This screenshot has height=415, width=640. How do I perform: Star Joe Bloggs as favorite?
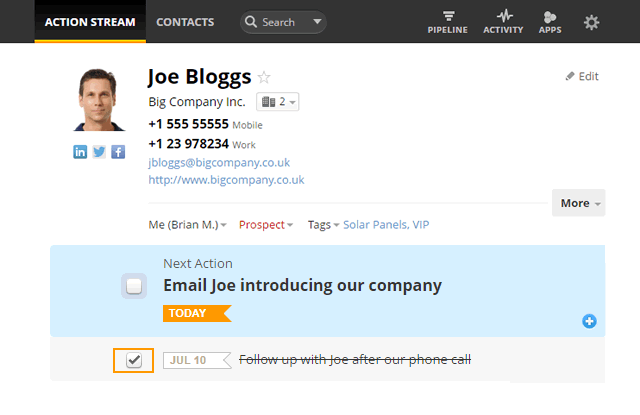(x=264, y=77)
